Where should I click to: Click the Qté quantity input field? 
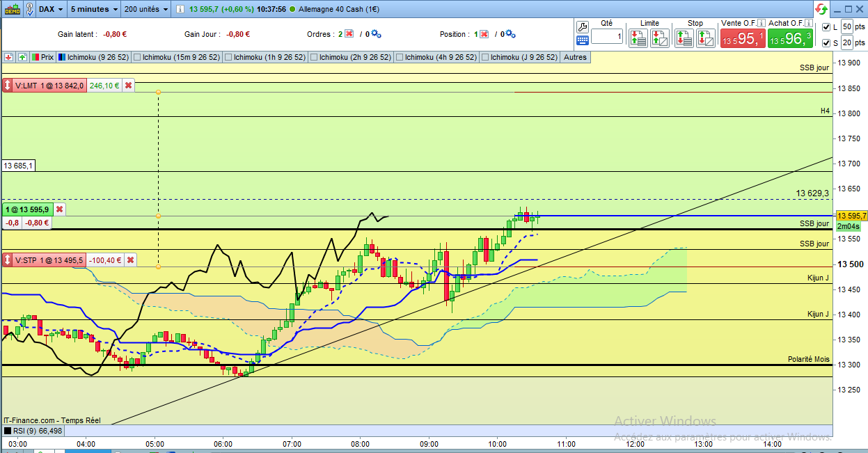pyautogui.click(x=607, y=36)
